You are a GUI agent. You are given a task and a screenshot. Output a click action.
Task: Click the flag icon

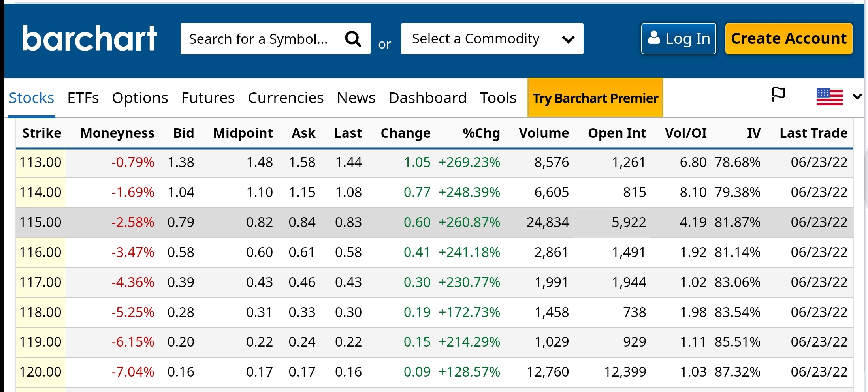pos(778,95)
